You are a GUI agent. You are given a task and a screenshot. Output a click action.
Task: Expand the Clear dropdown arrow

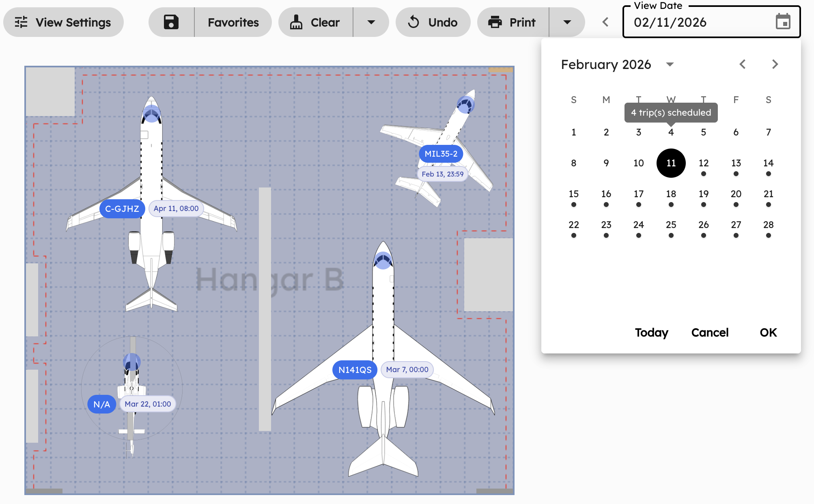coord(371,22)
